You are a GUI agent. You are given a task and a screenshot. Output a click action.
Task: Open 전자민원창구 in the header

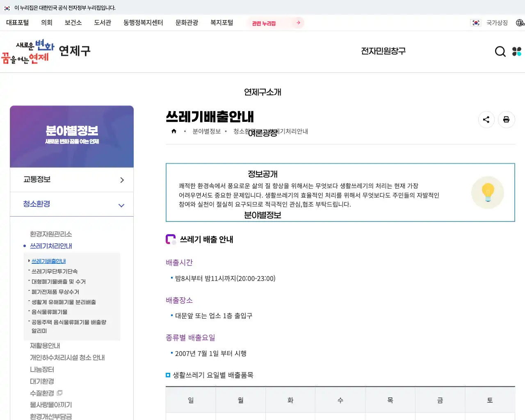click(x=383, y=50)
